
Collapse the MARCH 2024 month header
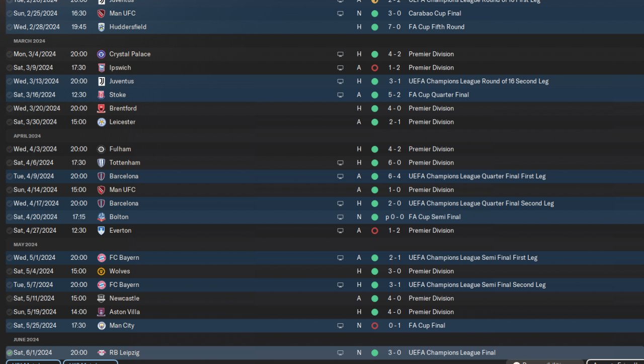pyautogui.click(x=29, y=41)
